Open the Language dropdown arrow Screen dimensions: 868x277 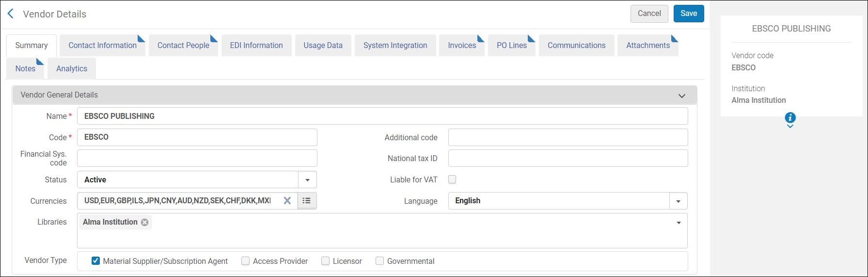click(x=678, y=201)
